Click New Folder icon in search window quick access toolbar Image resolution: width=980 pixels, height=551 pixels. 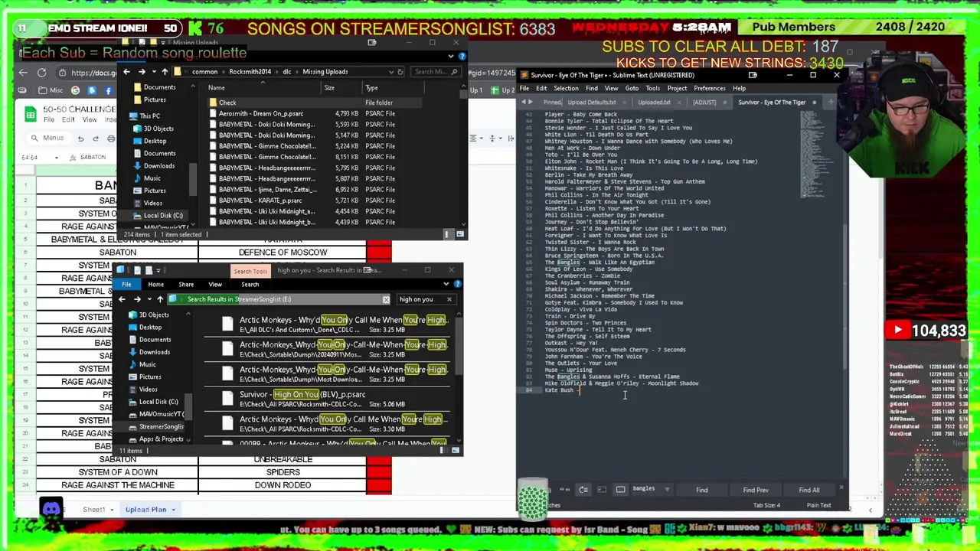click(149, 270)
